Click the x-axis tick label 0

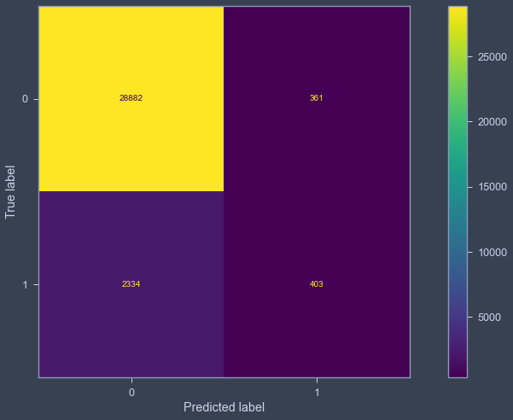click(x=131, y=393)
